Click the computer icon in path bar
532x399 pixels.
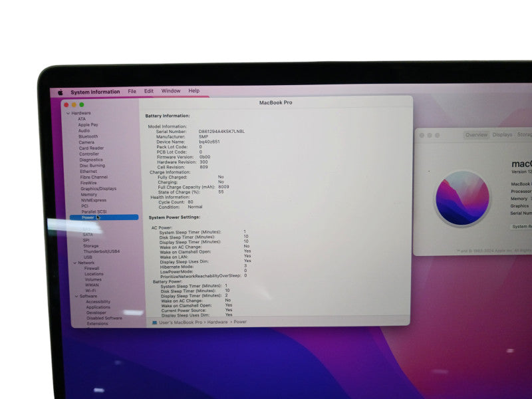coord(155,323)
